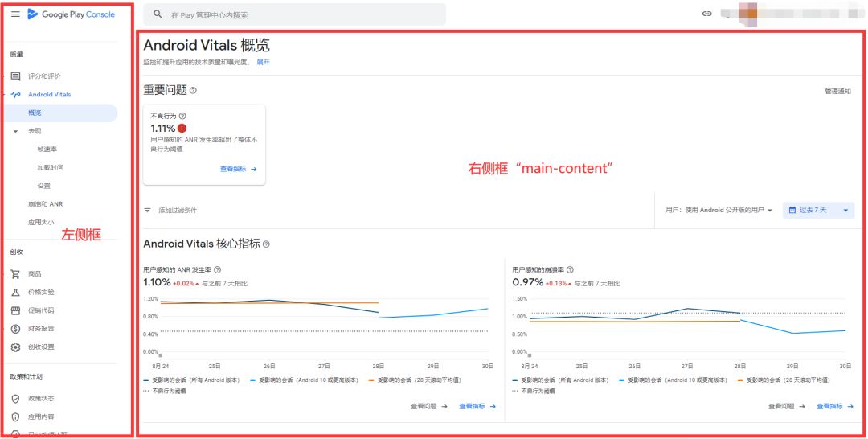The image size is (868, 439).
Task: Click the 商品 shopping cart icon
Action: [x=15, y=274]
